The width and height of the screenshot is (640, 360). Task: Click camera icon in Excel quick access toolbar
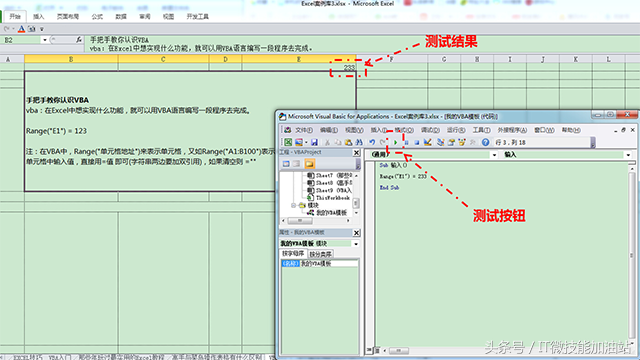(x=31, y=29)
